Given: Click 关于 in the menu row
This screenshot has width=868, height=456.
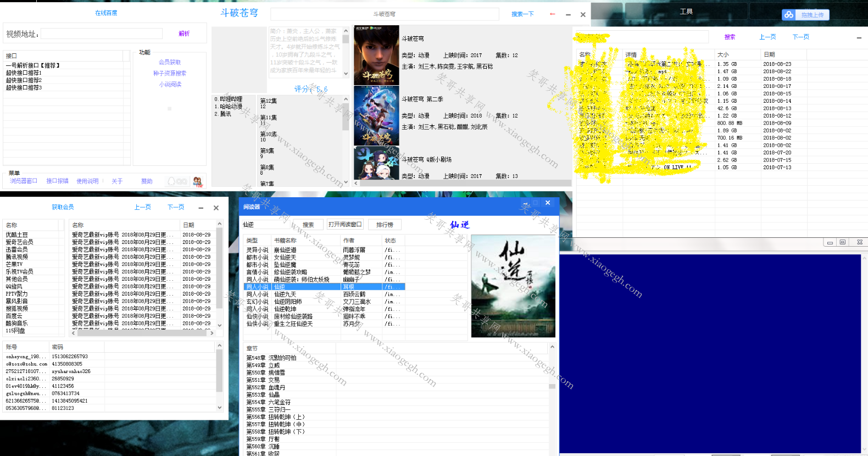Looking at the screenshot, I should 117,181.
